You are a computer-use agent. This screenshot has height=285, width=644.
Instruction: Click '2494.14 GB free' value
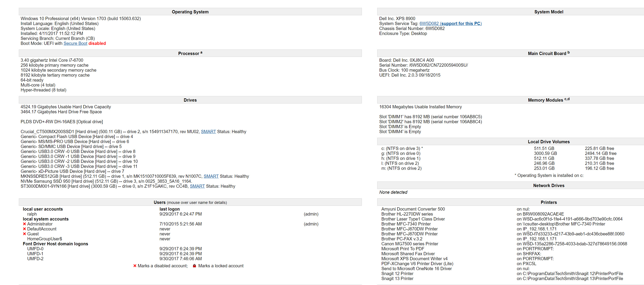point(600,153)
